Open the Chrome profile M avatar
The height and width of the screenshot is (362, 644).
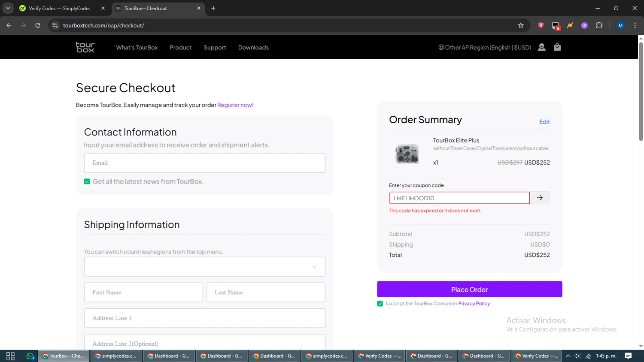[620, 25]
